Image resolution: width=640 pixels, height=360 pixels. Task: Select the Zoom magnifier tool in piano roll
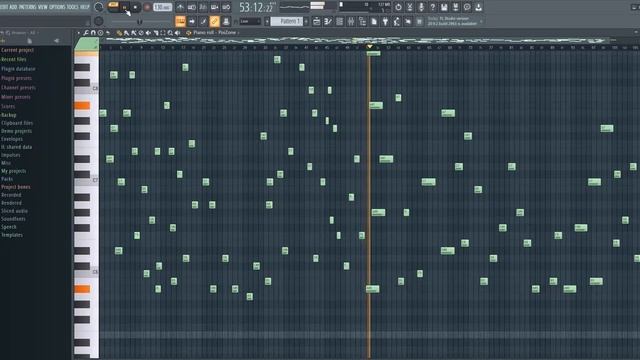point(170,33)
